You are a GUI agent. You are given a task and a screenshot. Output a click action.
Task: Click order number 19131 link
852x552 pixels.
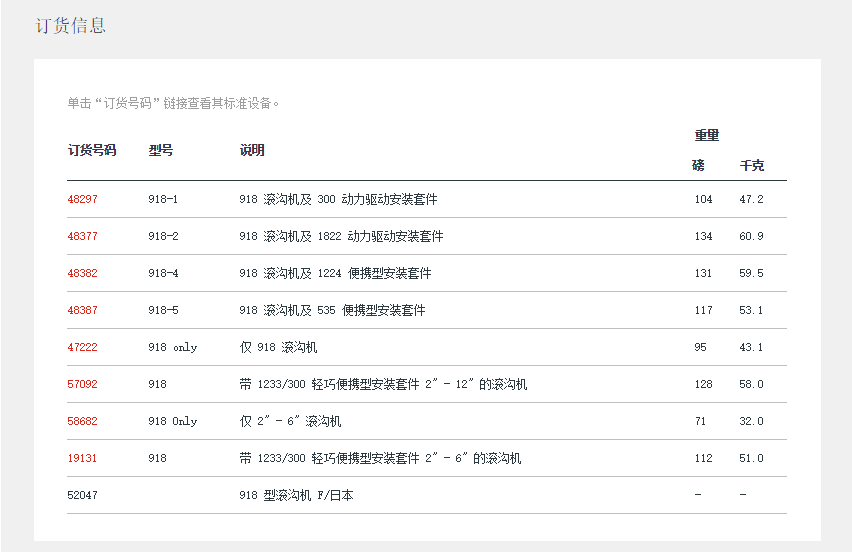pos(82,458)
